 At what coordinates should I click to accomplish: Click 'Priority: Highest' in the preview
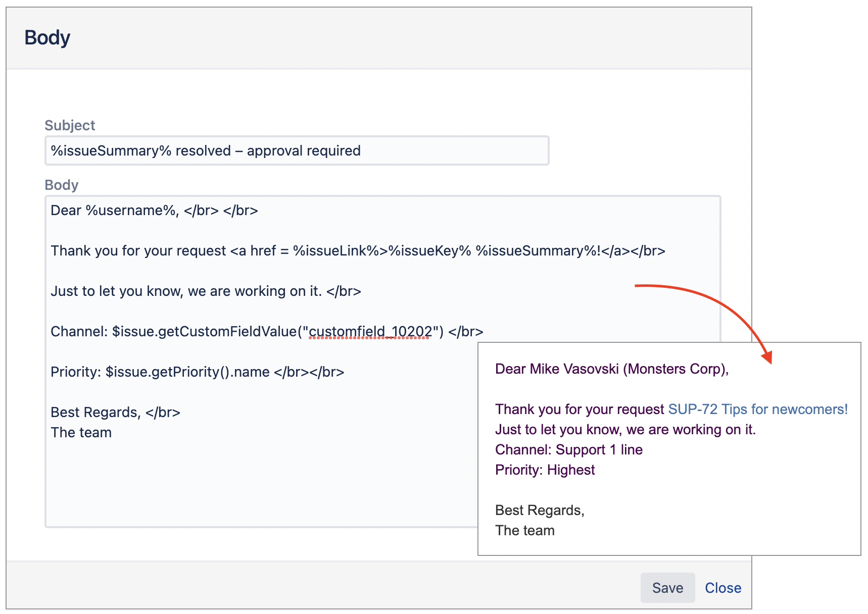[545, 470]
